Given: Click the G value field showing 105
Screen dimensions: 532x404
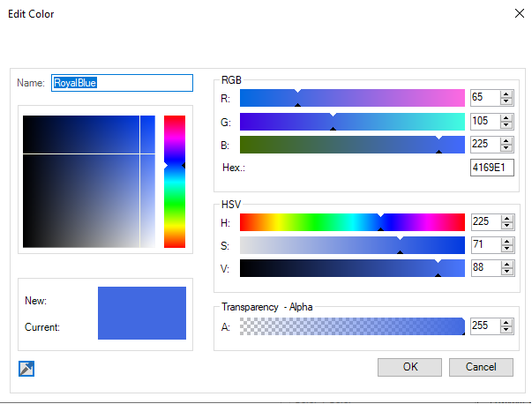Looking at the screenshot, I should (485, 122).
